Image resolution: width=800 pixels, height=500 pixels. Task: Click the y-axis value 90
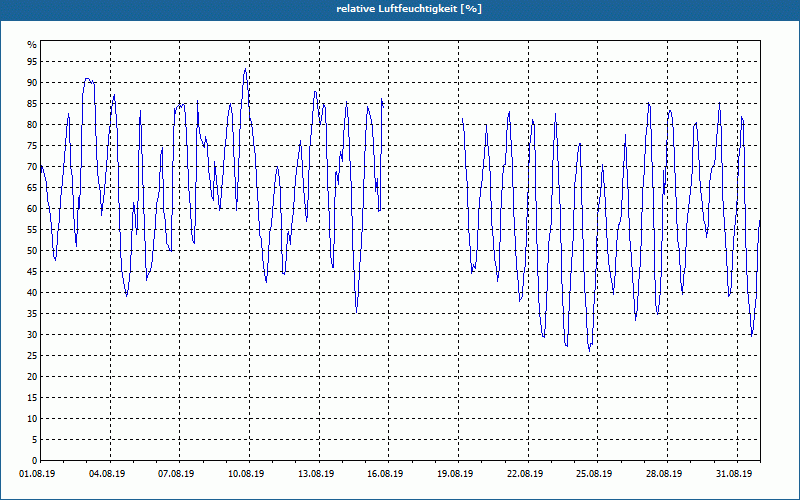coord(32,83)
